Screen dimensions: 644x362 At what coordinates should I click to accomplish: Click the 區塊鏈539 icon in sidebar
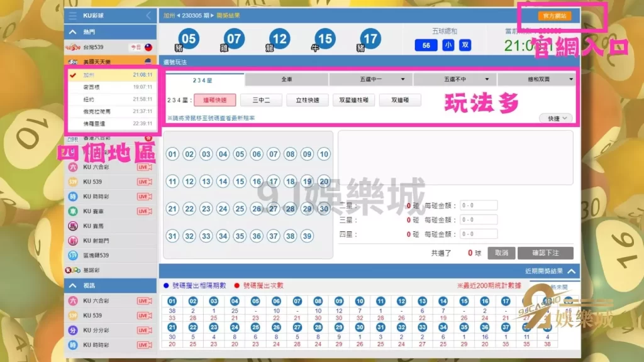point(73,255)
